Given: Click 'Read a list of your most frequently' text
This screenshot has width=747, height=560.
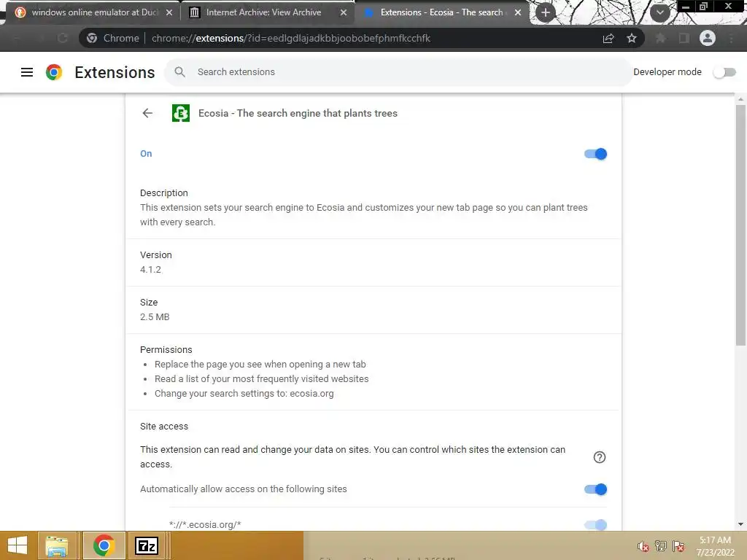Looking at the screenshot, I should [x=262, y=379].
